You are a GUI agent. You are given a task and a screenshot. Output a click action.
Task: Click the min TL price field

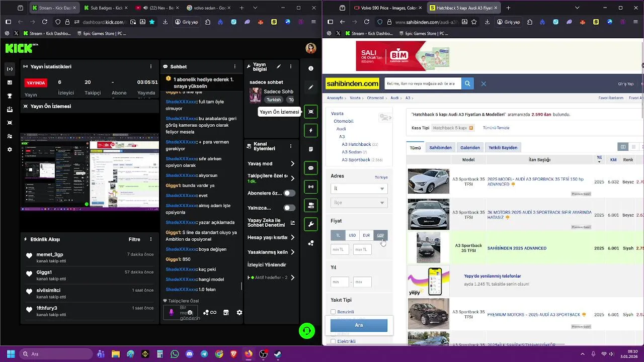point(340,249)
